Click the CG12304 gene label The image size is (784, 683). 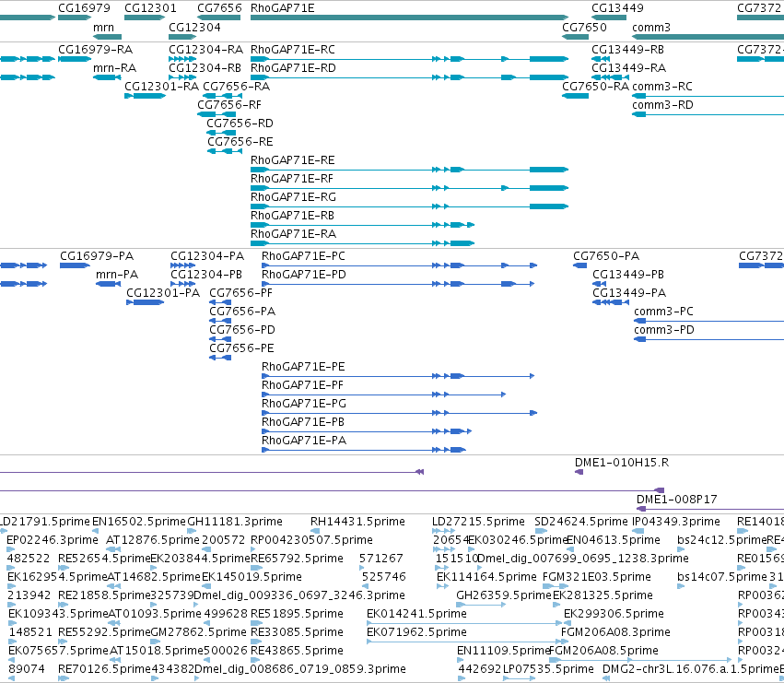click(x=194, y=28)
